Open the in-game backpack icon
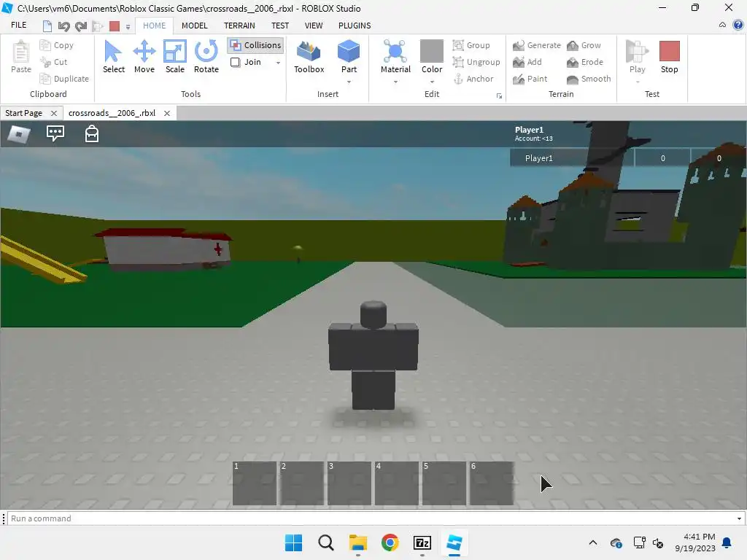Screen dimensions: 747x560 [x=91, y=134]
